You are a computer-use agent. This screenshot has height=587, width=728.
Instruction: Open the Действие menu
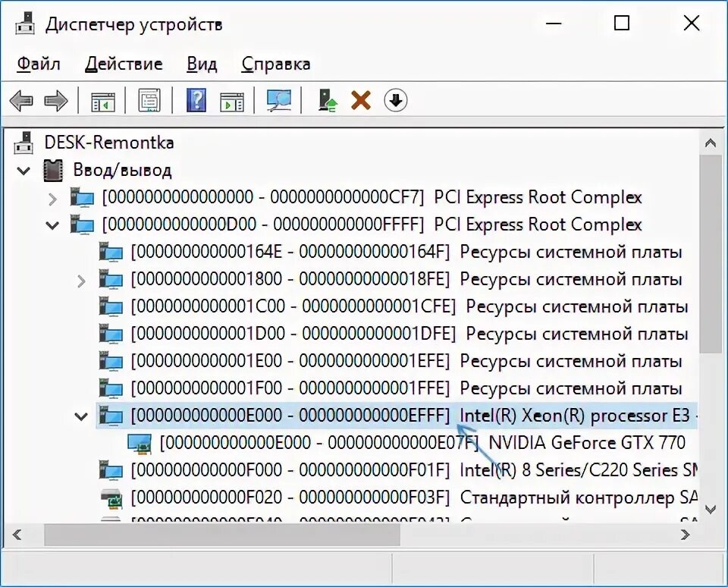pos(124,64)
